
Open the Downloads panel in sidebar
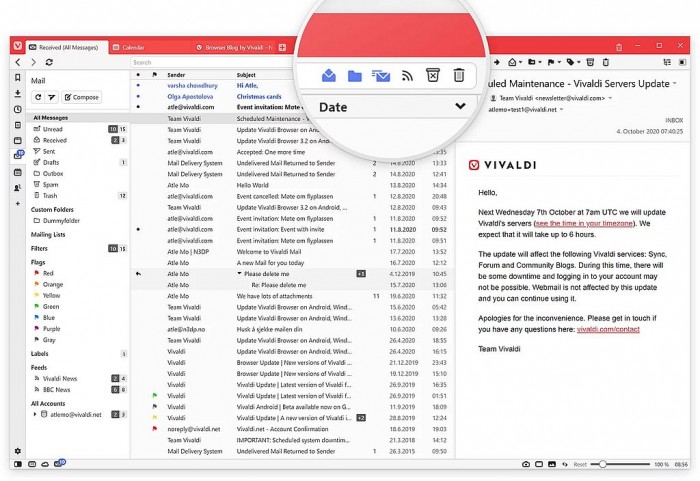pyautogui.click(x=18, y=94)
